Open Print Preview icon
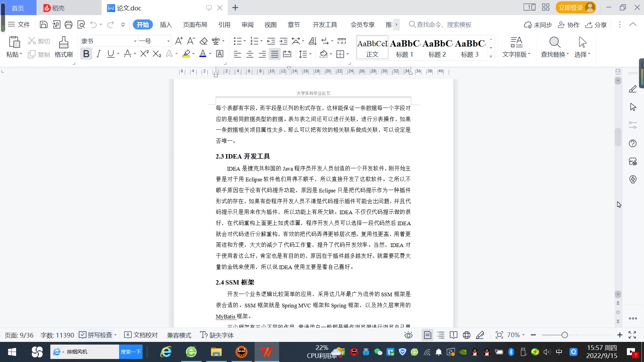The image size is (644, 362). coord(81,24)
